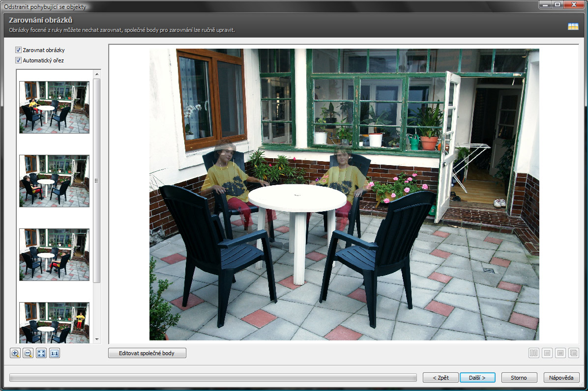Click the Odstranit pohybující se objekty title
The width and height of the screenshot is (588, 391).
pyautogui.click(x=45, y=6)
